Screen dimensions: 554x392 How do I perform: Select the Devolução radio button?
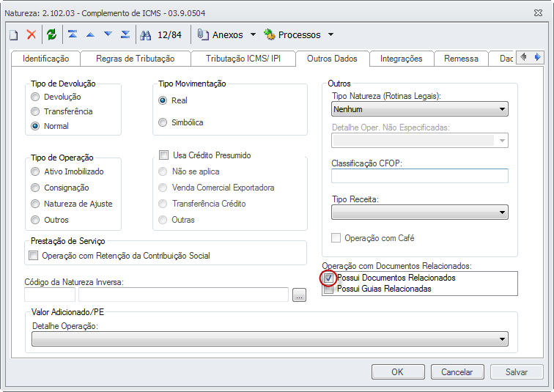pyautogui.click(x=35, y=97)
